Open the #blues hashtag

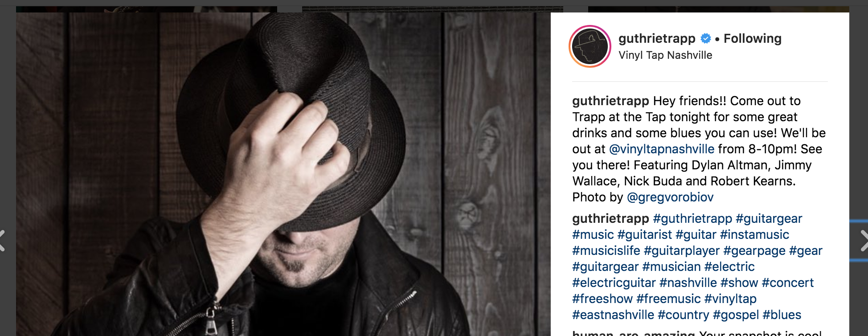pos(782,315)
